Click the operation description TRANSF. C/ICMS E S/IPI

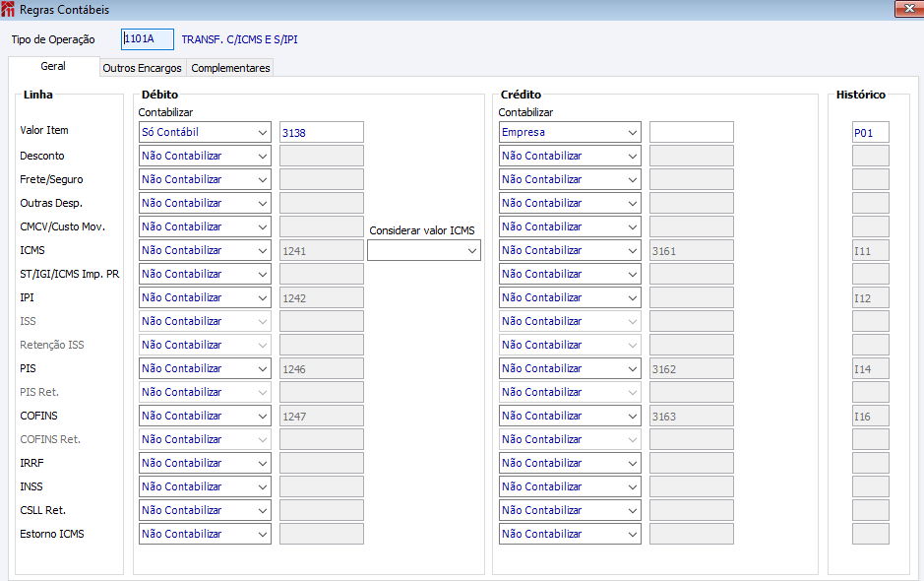pos(239,39)
